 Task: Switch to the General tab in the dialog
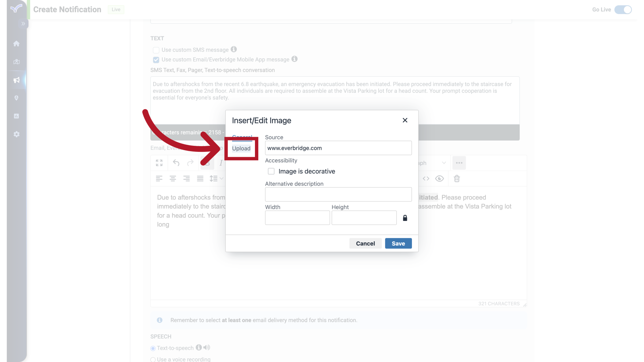[243, 137]
